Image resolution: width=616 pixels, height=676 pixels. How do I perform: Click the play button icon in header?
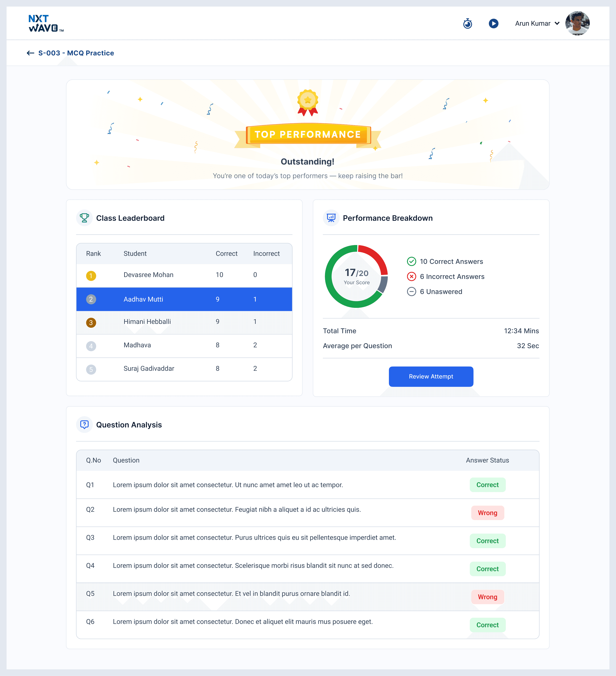tap(493, 23)
